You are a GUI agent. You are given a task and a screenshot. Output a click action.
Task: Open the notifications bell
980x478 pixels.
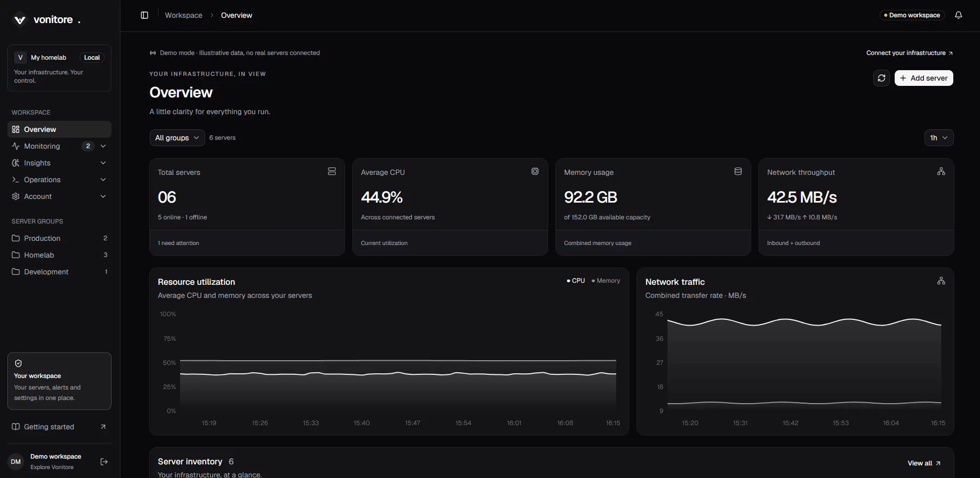click(958, 15)
